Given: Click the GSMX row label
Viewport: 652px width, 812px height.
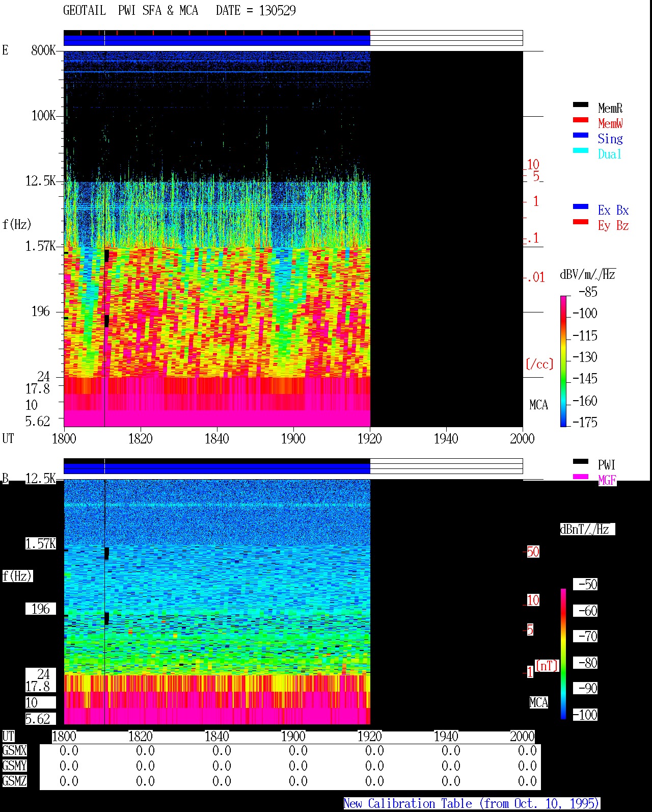Looking at the screenshot, I should (14, 750).
